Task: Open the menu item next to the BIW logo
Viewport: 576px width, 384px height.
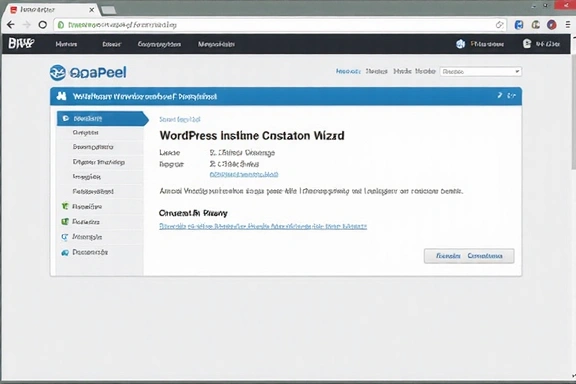Action: (66, 44)
